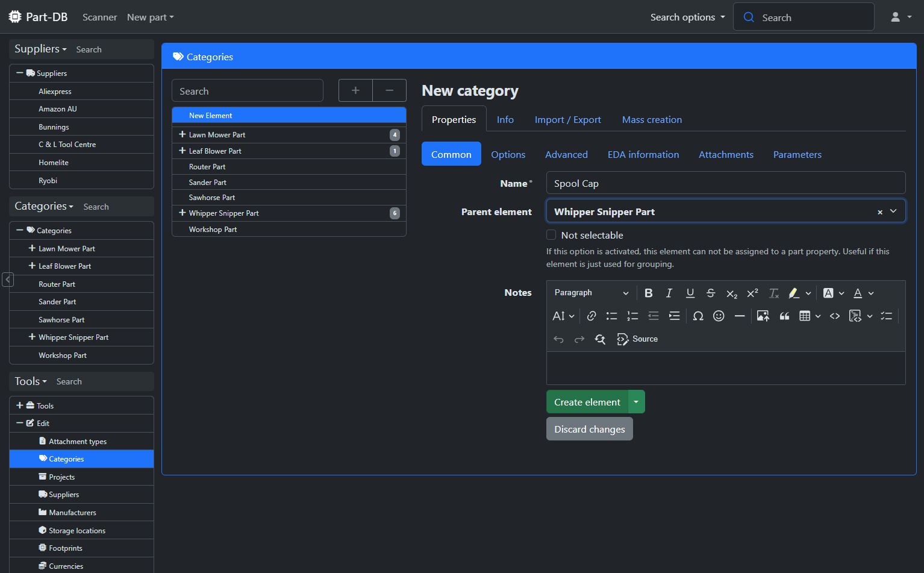Insert a bulleted list
This screenshot has width=924, height=573.
pyautogui.click(x=612, y=316)
